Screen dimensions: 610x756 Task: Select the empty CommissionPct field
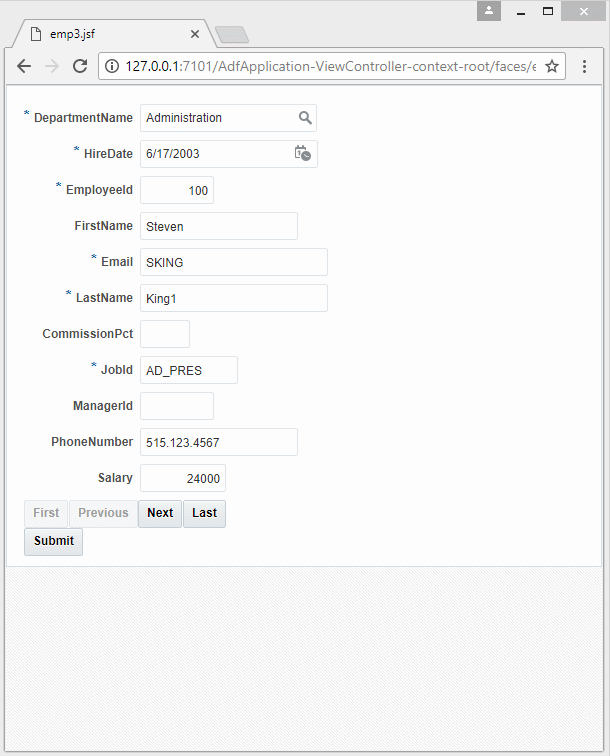click(x=165, y=334)
